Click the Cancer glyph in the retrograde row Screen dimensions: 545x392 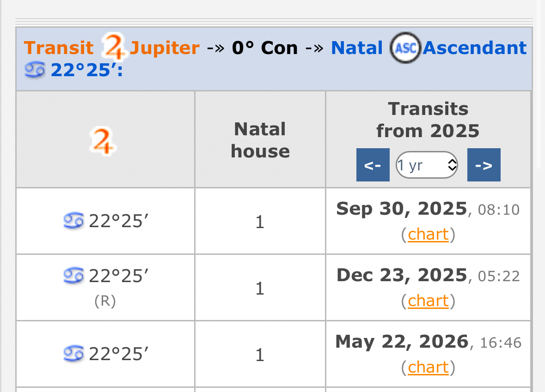[73, 276]
